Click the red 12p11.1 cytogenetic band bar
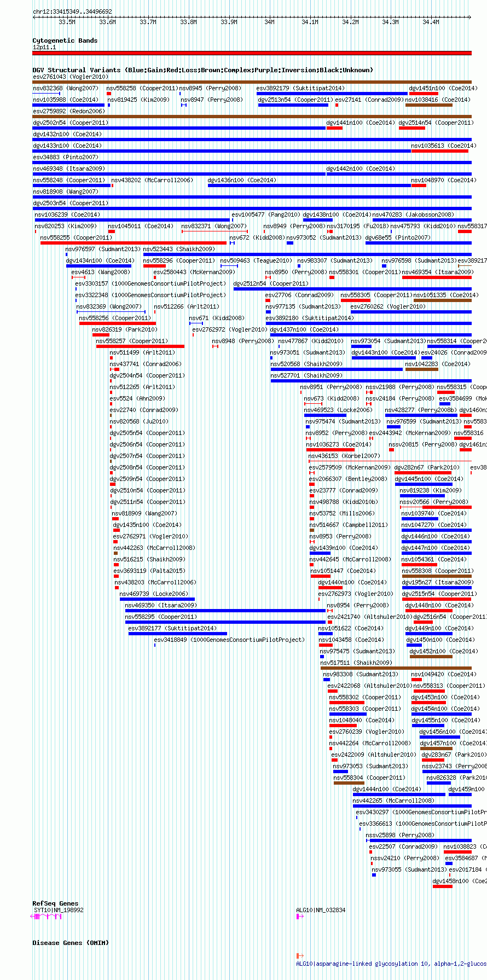This screenshot has height=980, width=487. point(252,53)
